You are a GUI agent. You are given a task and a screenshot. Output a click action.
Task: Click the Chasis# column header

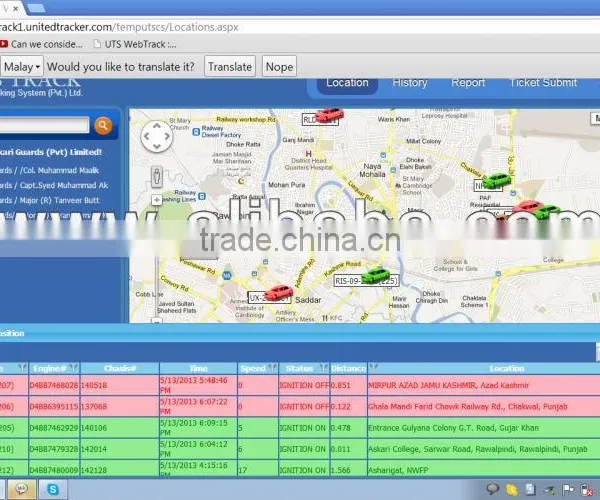tap(120, 368)
